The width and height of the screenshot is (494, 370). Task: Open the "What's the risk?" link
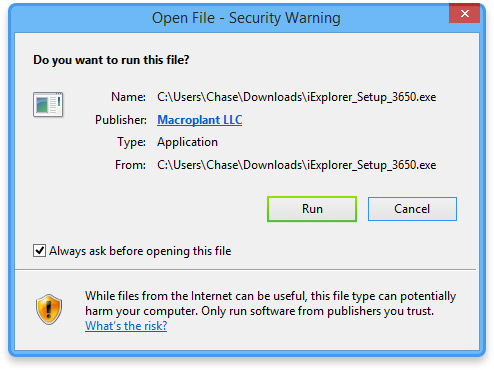(x=126, y=326)
